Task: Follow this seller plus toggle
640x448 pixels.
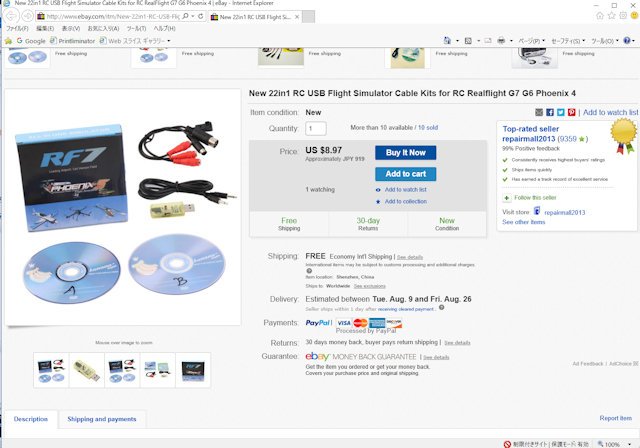Action: click(507, 198)
